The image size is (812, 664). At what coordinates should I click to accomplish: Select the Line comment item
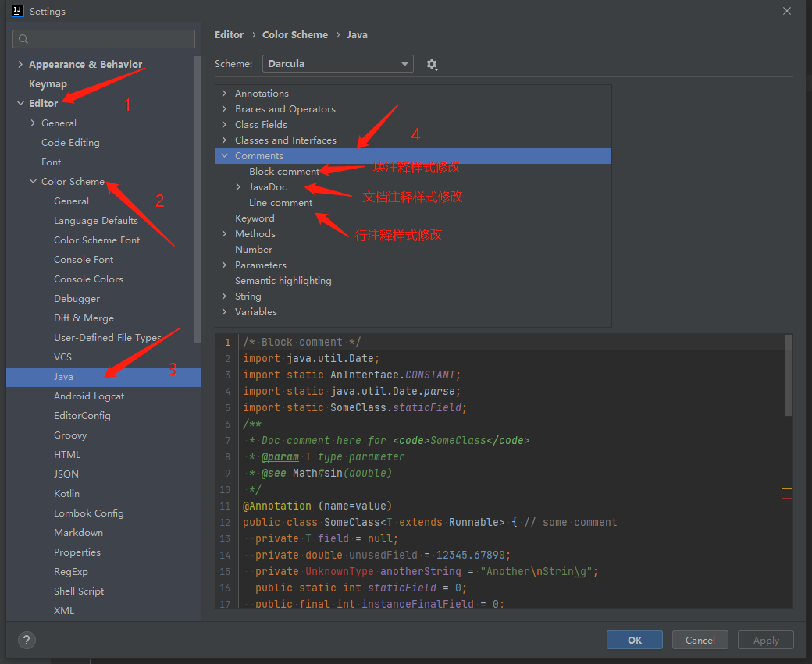(x=280, y=202)
